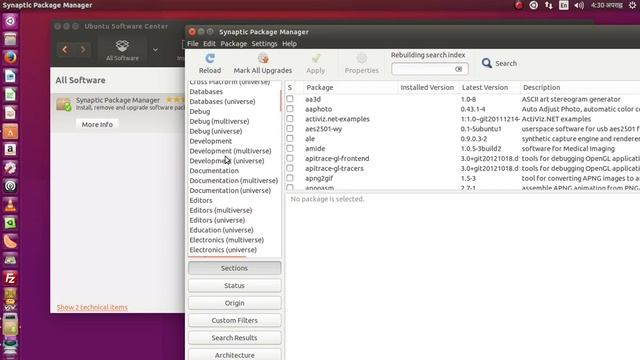Select Debug (universe) section

(216, 131)
